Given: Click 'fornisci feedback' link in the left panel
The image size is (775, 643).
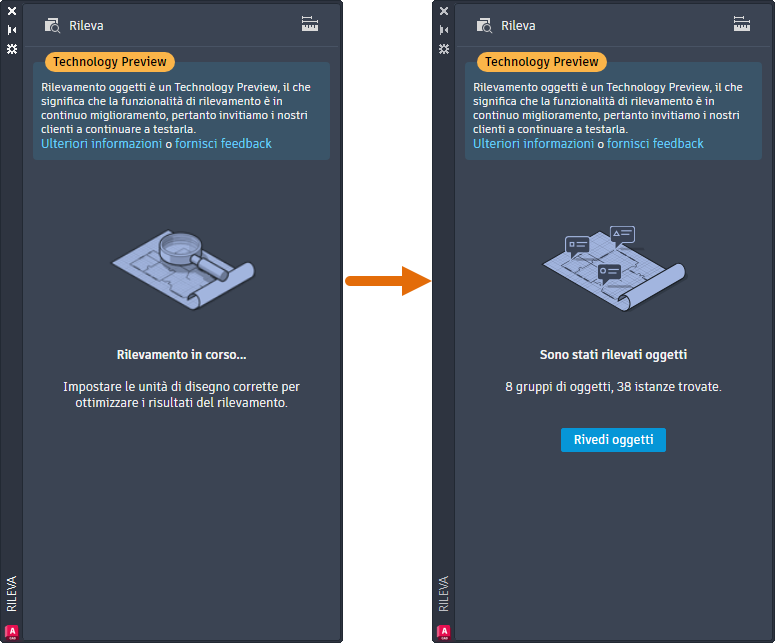Looking at the screenshot, I should [223, 144].
